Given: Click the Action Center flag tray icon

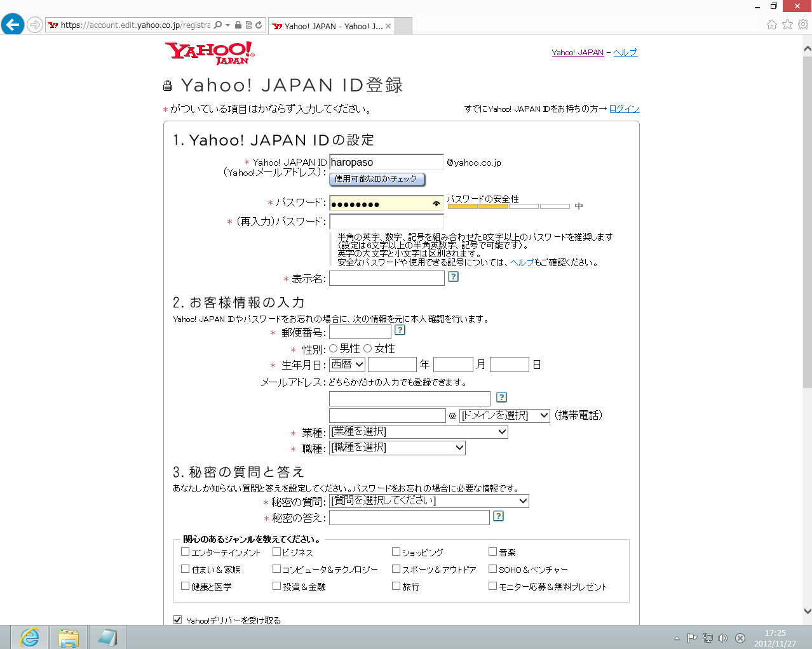Looking at the screenshot, I should coord(693,638).
